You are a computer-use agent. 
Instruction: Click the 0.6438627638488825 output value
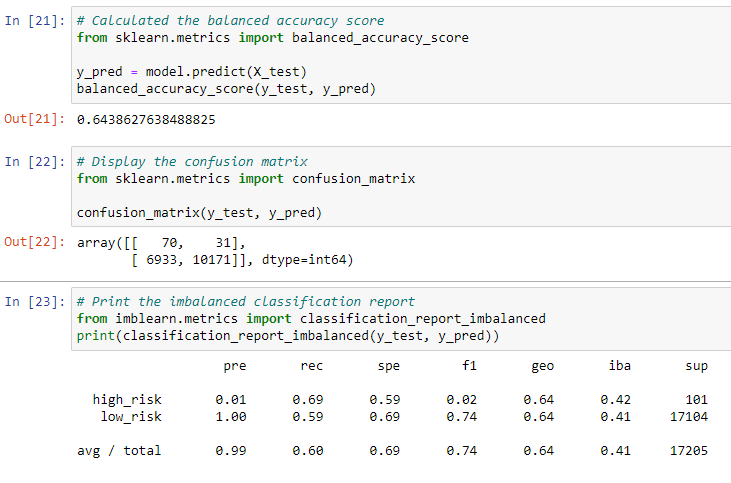point(146,120)
